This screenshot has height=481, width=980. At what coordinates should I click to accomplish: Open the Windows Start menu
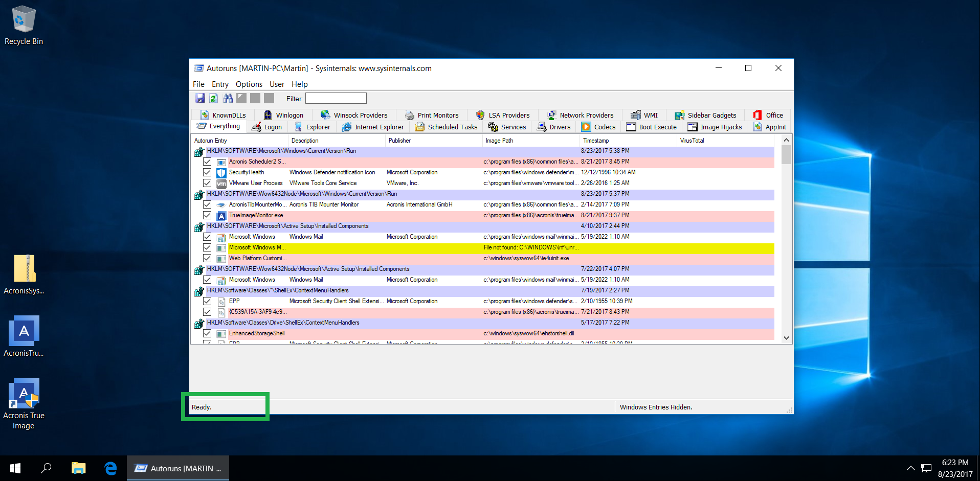(15, 468)
